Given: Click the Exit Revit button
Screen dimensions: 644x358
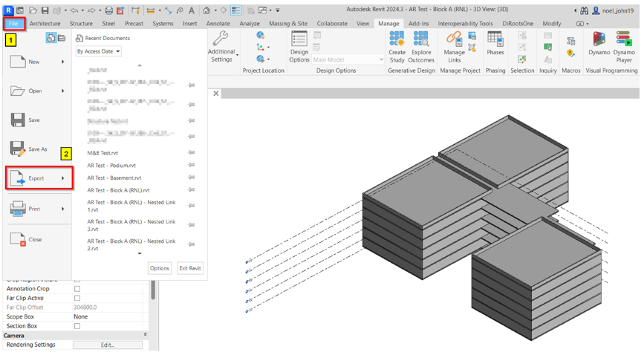Looking at the screenshot, I should point(189,268).
